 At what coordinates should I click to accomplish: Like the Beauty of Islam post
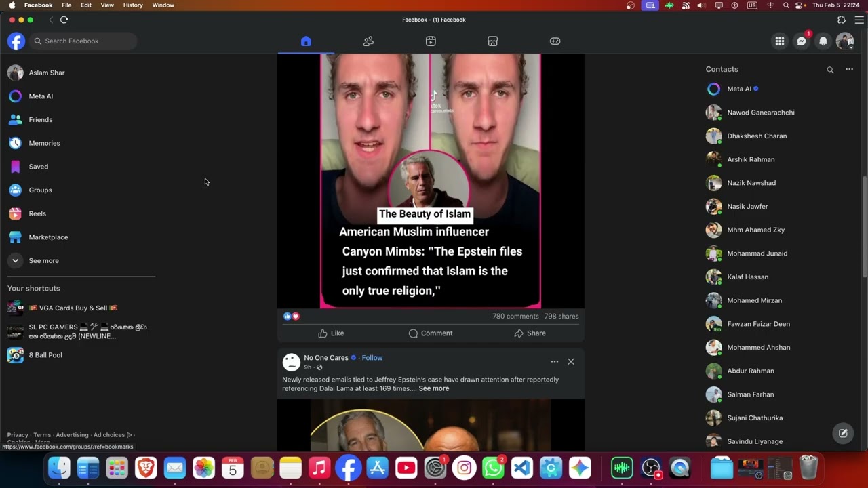click(x=331, y=333)
